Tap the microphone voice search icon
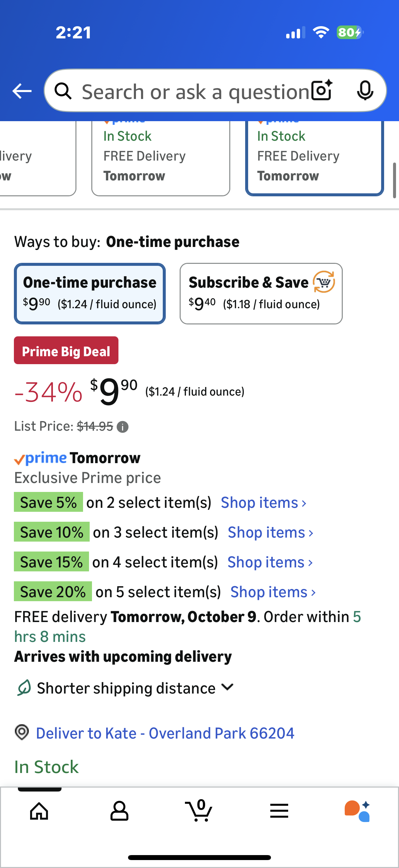 tap(365, 91)
